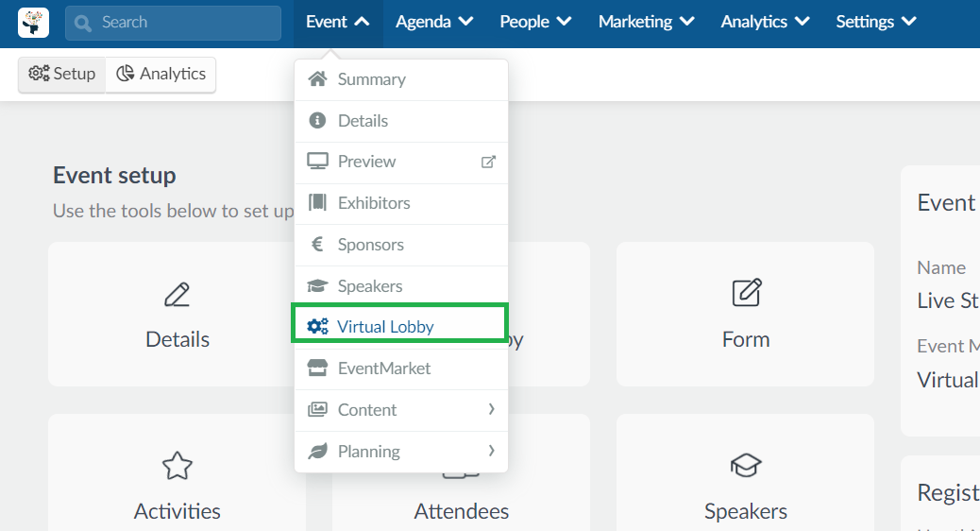
Task: Collapse the Event dropdown menu
Action: 337,22
